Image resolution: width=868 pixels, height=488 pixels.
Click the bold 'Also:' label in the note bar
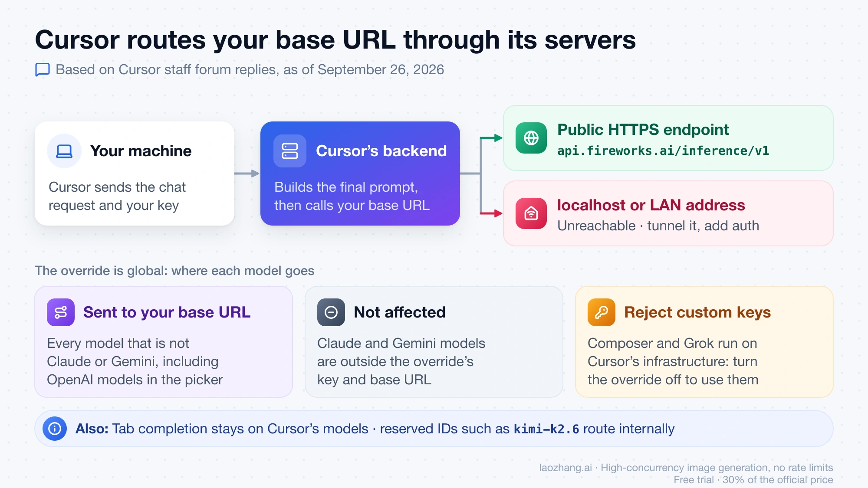(92, 429)
